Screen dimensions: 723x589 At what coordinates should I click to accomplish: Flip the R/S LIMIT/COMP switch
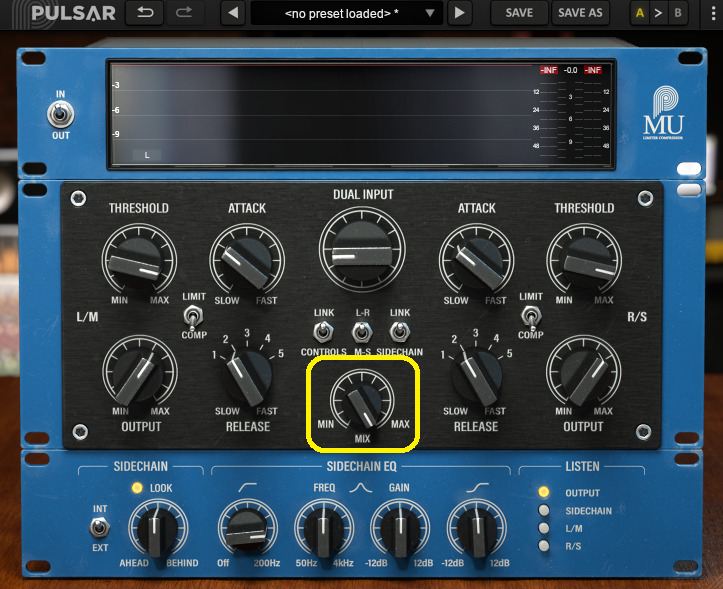tap(531, 316)
